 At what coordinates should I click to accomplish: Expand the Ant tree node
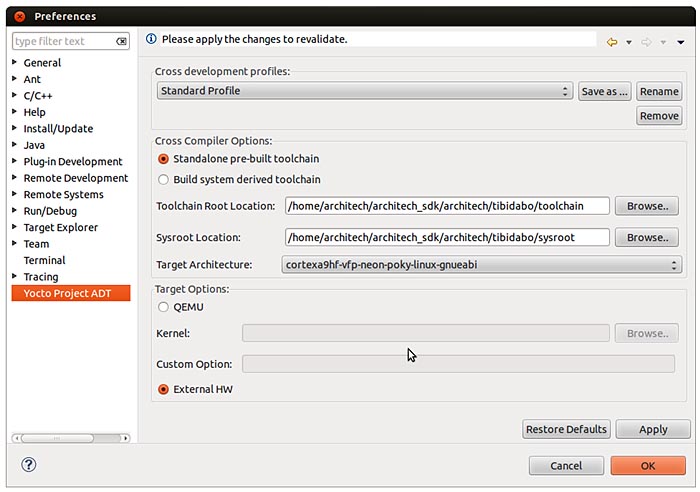pyautogui.click(x=15, y=79)
